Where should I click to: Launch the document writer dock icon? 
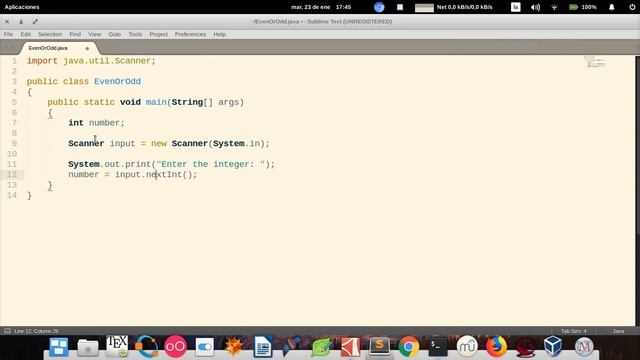point(263,347)
